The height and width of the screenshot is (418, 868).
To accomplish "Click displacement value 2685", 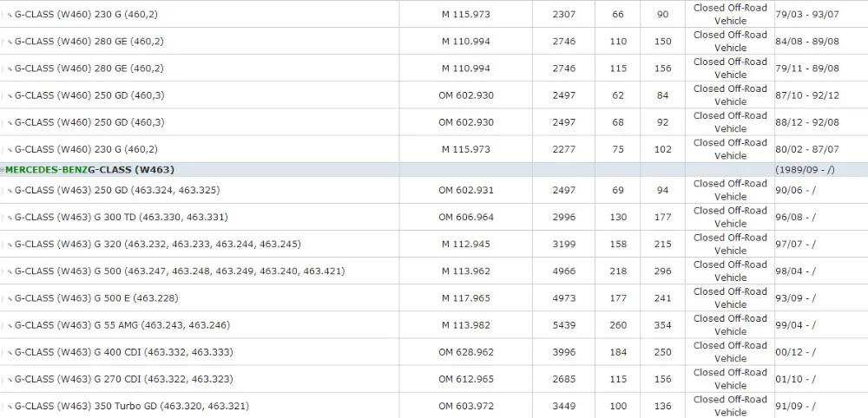I will [x=564, y=380].
